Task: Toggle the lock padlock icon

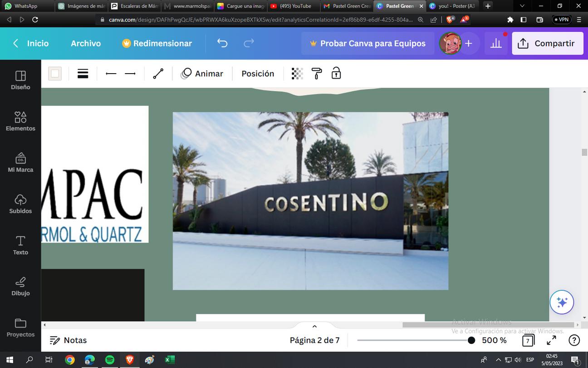Action: point(336,73)
